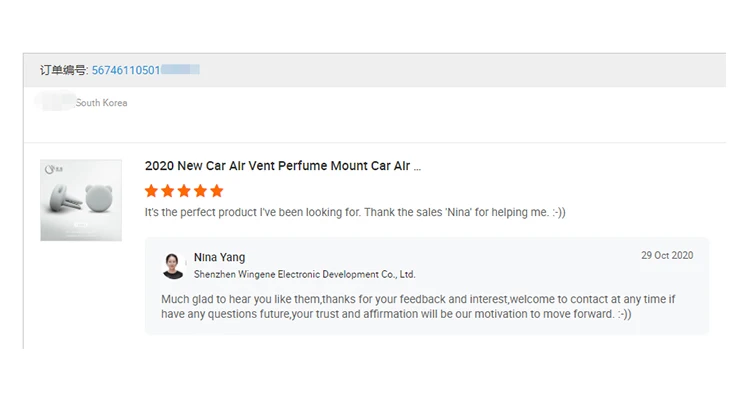This screenshot has width=750, height=400.
Task: Click the third orange rating star
Action: [x=184, y=191]
